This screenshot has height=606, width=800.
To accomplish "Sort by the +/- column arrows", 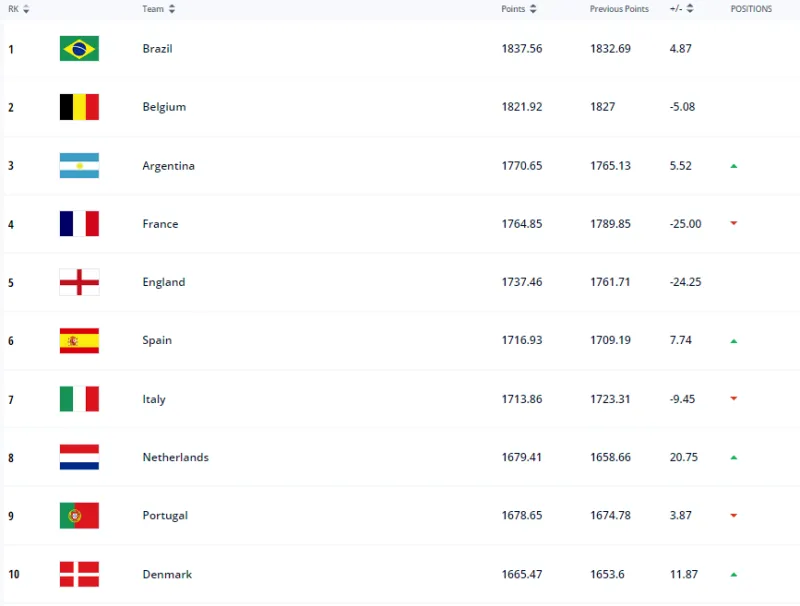I will click(x=690, y=9).
